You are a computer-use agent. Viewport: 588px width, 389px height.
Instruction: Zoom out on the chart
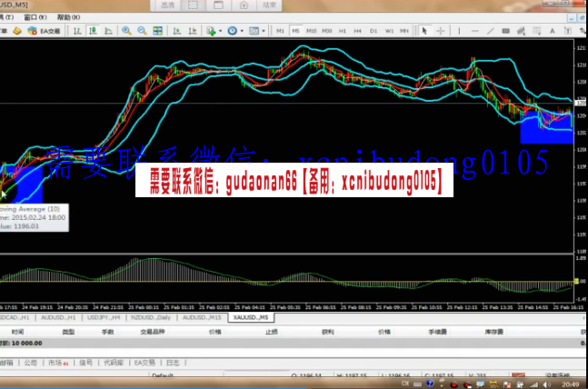[x=142, y=31]
